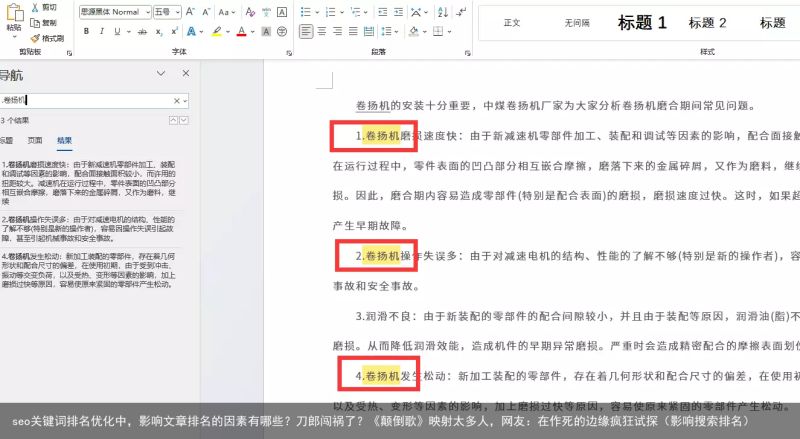Select search result 2.卷扬机操作失误多
Image resolution: width=800 pixels, height=439 pixels.
[89, 229]
